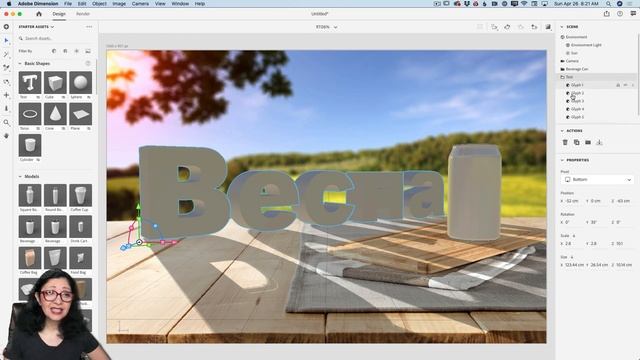This screenshot has width=640, height=360.
Task: Toggle the Materials filter icon
Action: click(65, 51)
